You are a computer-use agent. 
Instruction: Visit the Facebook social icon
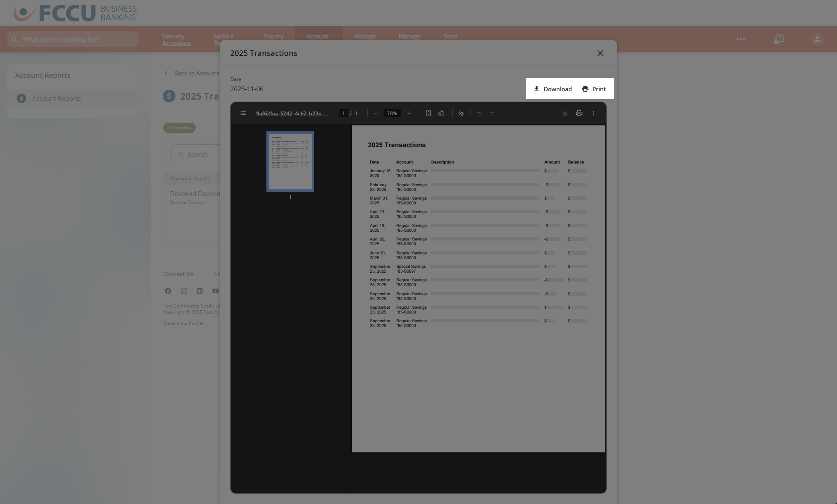click(x=168, y=291)
